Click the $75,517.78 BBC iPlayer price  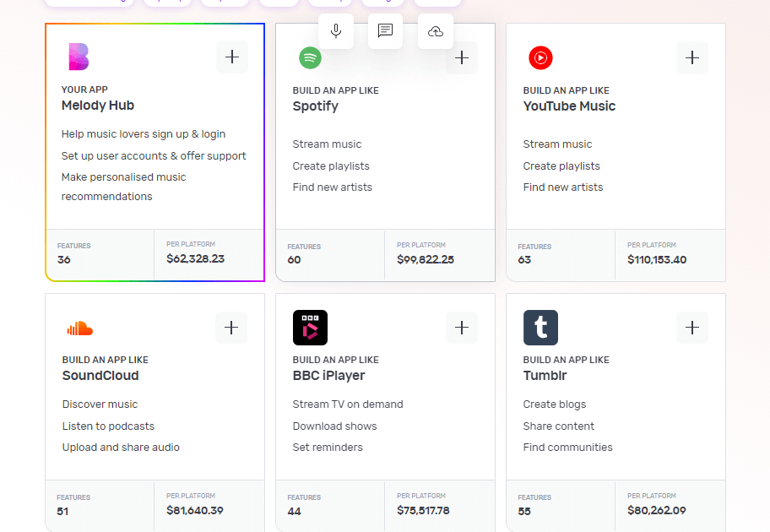(x=423, y=510)
